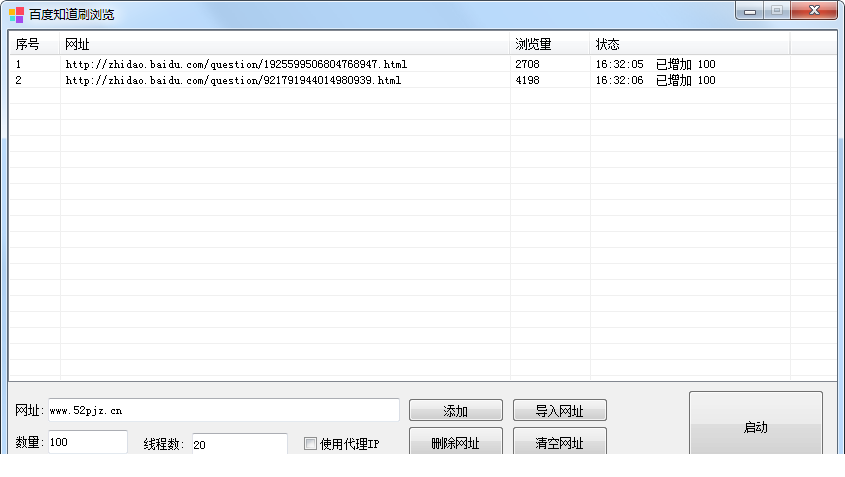Enable the 使用代理IP checkbox
The height and width of the screenshot is (477, 845).
[310, 444]
